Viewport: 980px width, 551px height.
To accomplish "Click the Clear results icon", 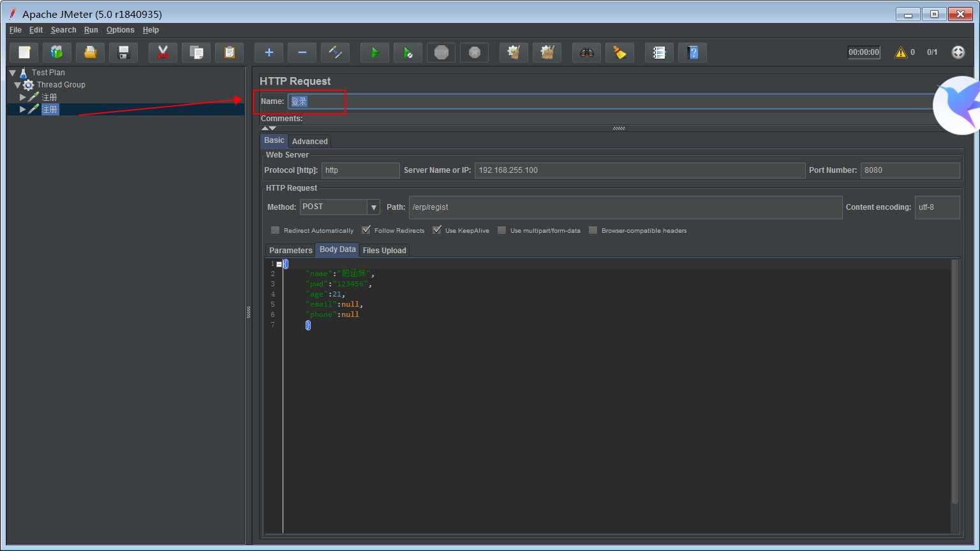I will pos(514,52).
